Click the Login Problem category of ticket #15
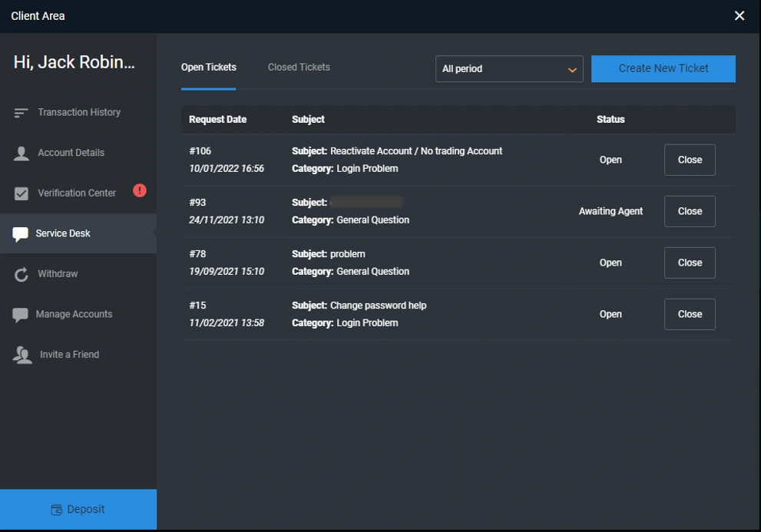Image resolution: width=761 pixels, height=532 pixels. pyautogui.click(x=367, y=322)
